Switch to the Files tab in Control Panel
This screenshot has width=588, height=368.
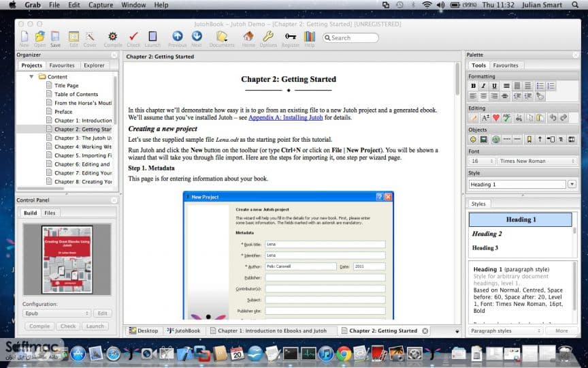50,213
